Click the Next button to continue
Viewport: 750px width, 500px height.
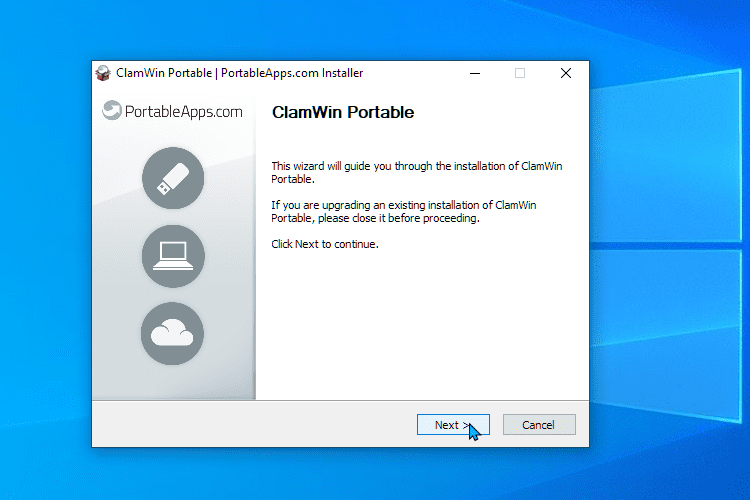pyautogui.click(x=453, y=424)
